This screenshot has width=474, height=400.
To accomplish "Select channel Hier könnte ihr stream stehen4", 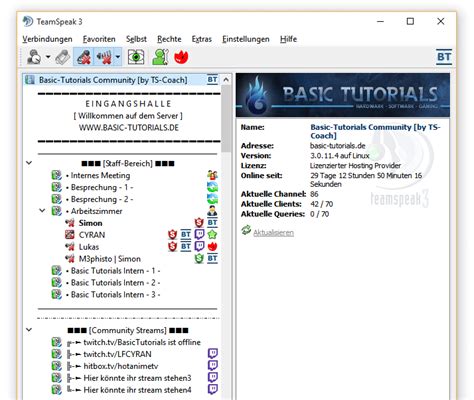I will tap(137, 390).
